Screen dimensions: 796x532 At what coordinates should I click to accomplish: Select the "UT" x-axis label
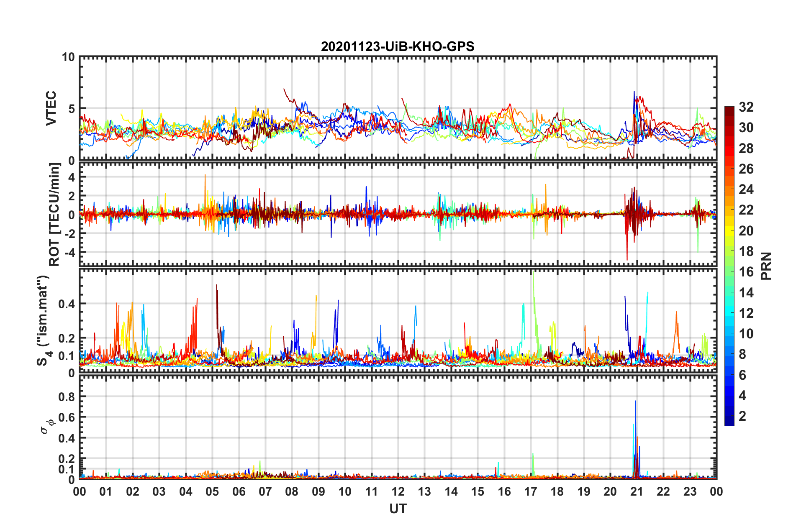tap(398, 509)
